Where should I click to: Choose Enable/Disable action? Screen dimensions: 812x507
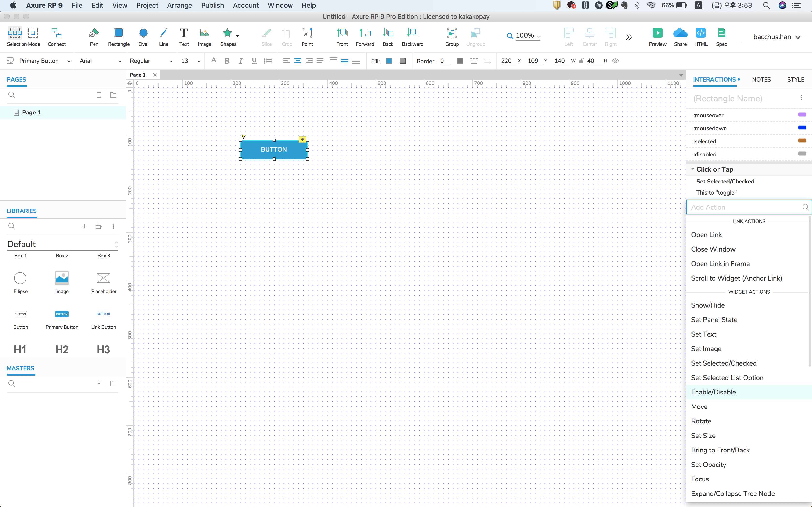pyautogui.click(x=713, y=392)
